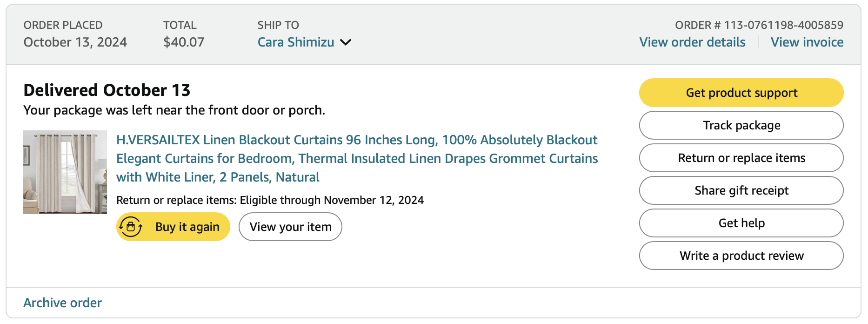Open Cara Shimizu shipping address link
Image resolution: width=868 pixels, height=324 pixels.
pyautogui.click(x=296, y=42)
